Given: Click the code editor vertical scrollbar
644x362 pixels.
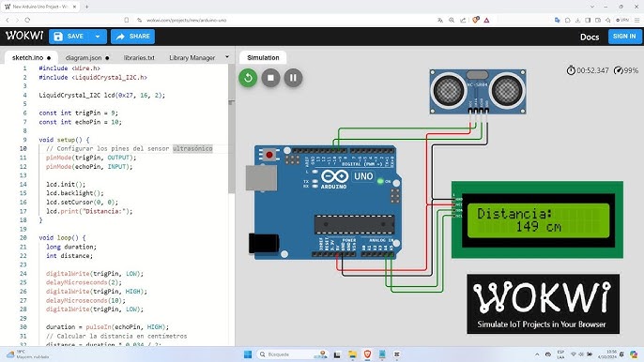Looking at the screenshot, I should pyautogui.click(x=232, y=147).
